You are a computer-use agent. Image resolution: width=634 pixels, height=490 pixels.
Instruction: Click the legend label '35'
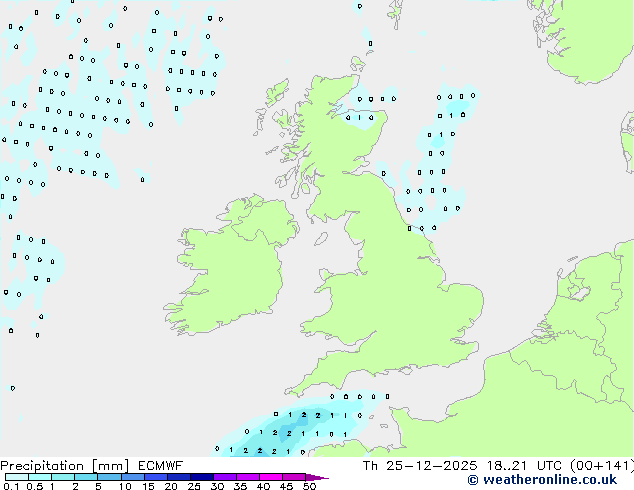pos(240,486)
